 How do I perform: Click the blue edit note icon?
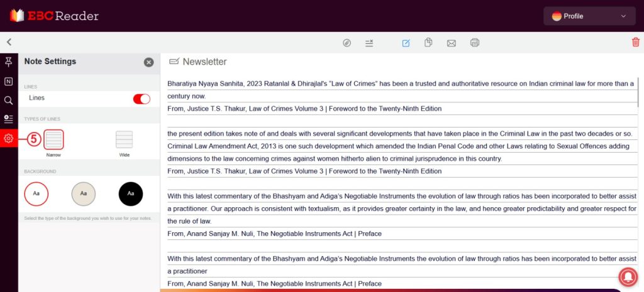pos(406,43)
